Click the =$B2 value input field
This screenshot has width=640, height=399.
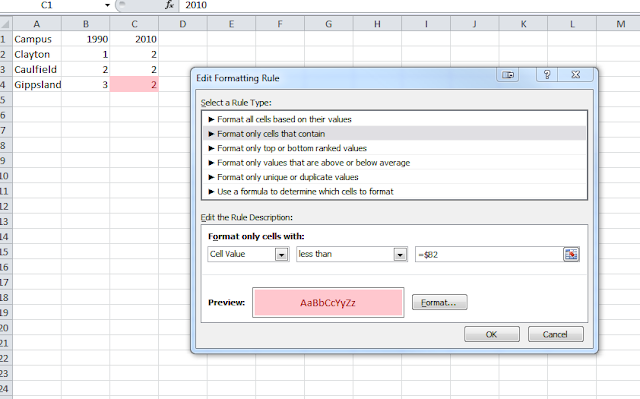(x=489, y=254)
